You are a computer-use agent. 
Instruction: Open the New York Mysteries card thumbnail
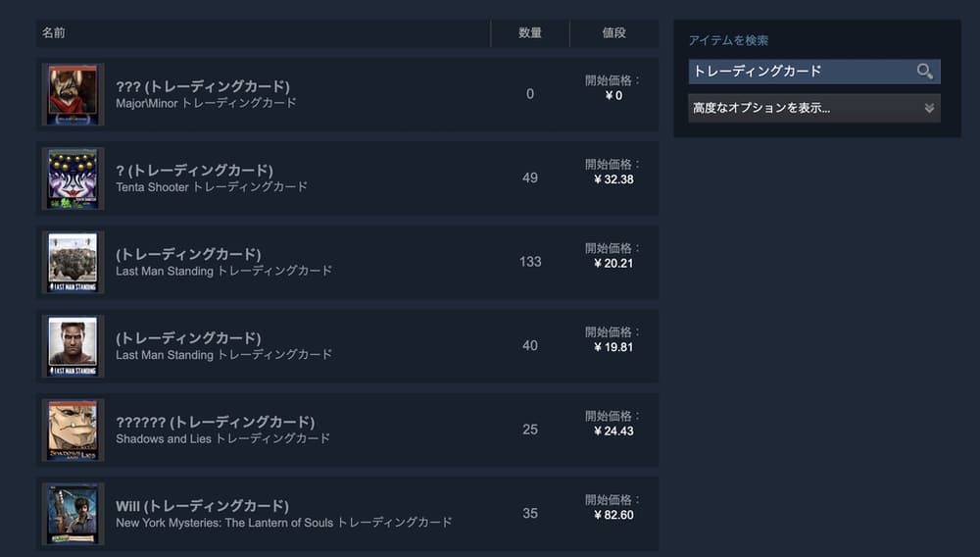click(x=73, y=514)
